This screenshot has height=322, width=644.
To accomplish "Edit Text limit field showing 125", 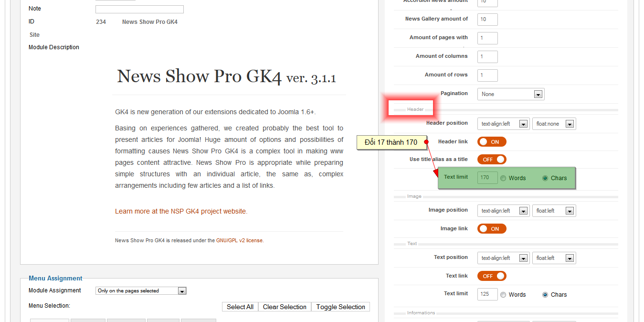I will 487,294.
